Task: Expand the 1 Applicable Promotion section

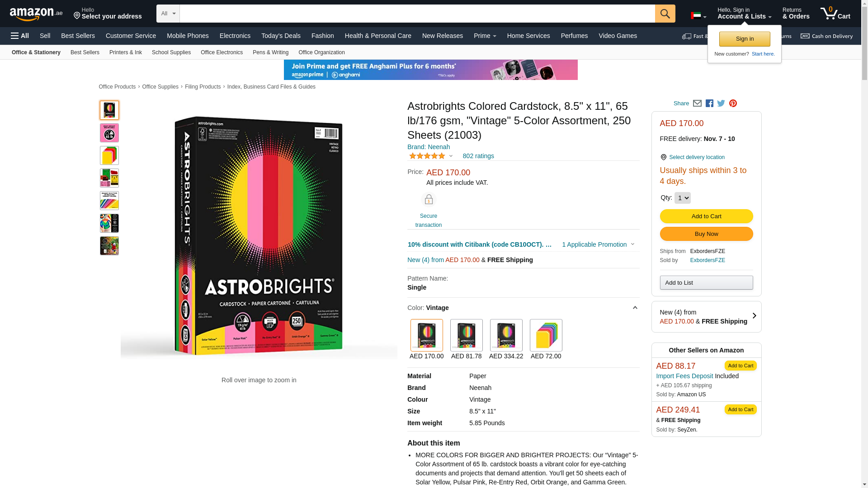Action: [x=598, y=244]
